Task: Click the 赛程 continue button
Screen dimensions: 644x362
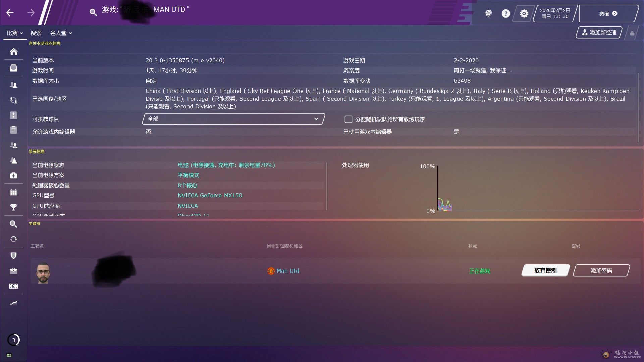Action: [x=608, y=13]
